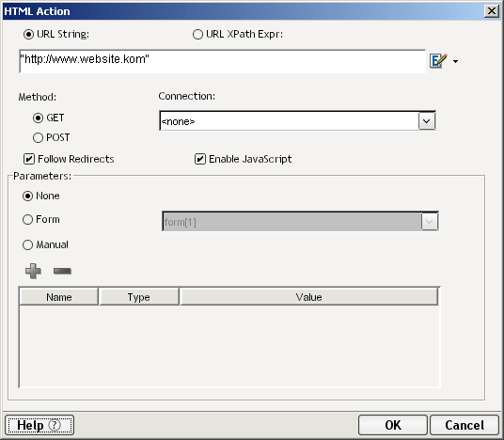The height and width of the screenshot is (440, 504).
Task: Select the Form parameters option
Action: 27,219
